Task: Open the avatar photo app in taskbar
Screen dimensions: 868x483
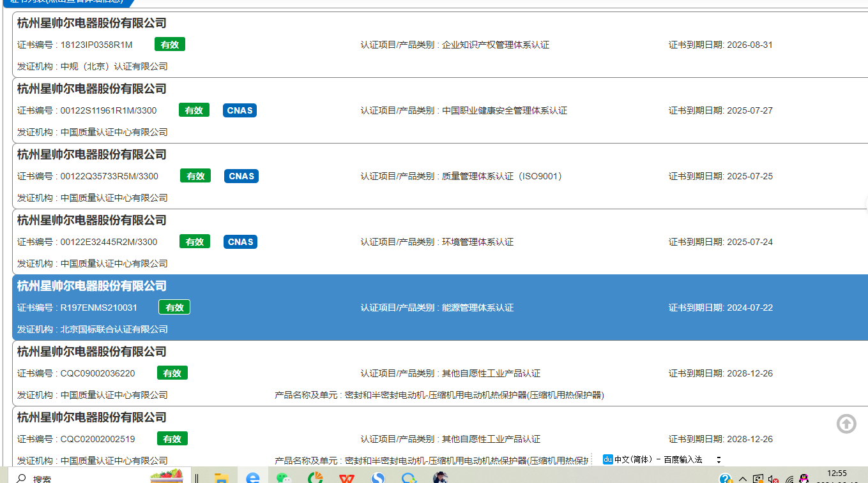Action: [440, 478]
